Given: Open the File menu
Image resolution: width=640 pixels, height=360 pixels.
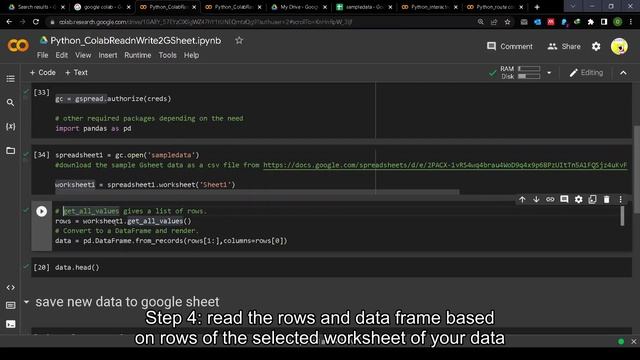Looking at the screenshot, I should tap(42, 55).
